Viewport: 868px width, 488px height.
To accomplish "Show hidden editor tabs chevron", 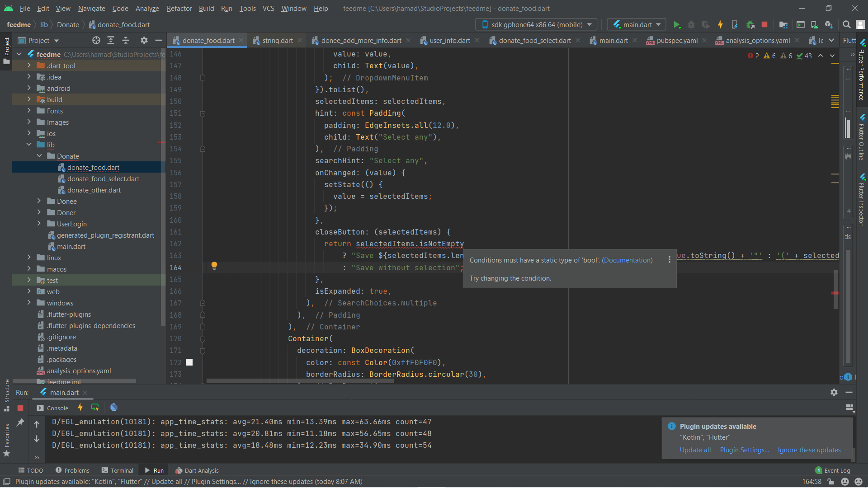I will point(831,41).
